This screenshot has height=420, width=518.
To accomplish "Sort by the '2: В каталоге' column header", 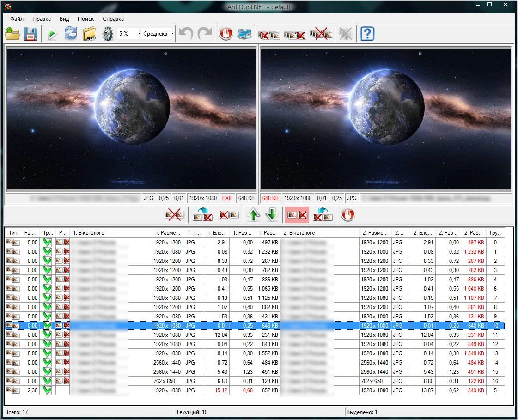I will 320,232.
